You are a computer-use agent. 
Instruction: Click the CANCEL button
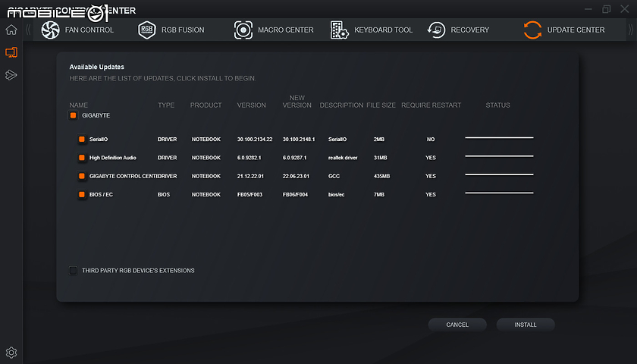tap(457, 325)
